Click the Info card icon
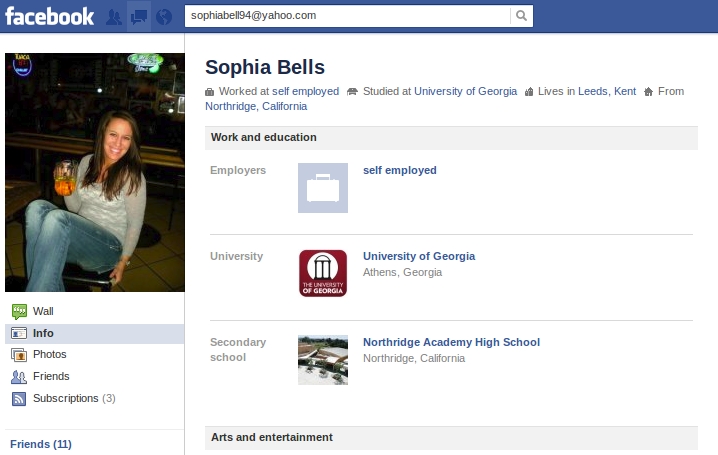This screenshot has height=455, width=718. click(19, 333)
